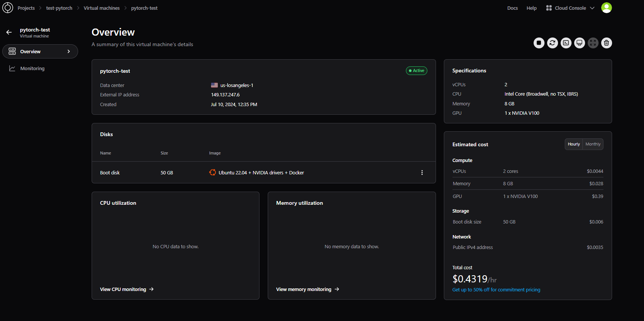
Task: Expand the Overview sidebar chevron
Action: pos(69,51)
